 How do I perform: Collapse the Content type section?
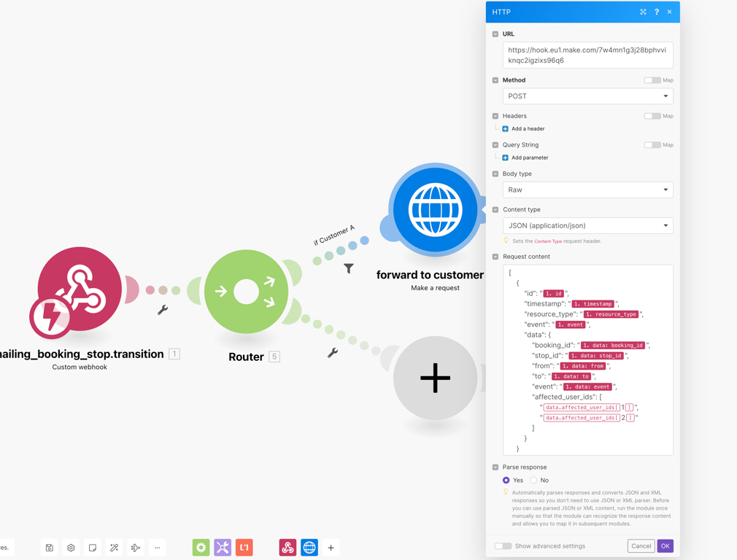click(x=495, y=209)
